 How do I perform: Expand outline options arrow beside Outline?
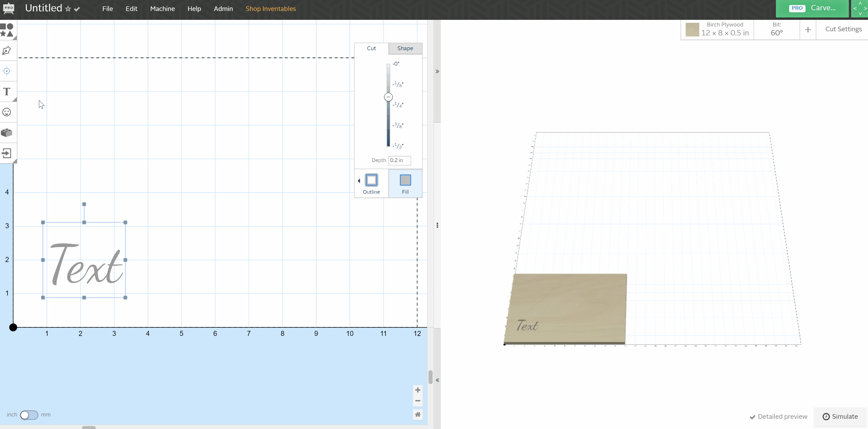point(359,181)
